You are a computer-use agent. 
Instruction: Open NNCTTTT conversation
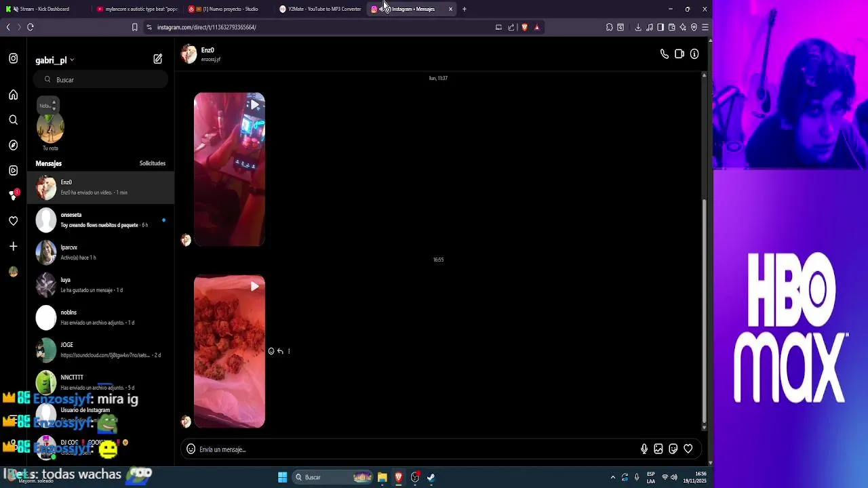[x=100, y=382]
